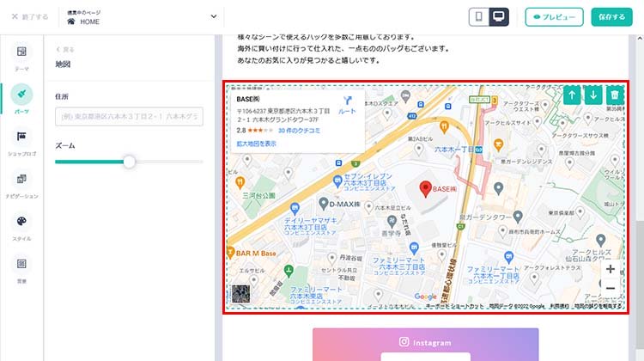Image resolution: width=644 pixels, height=361 pixels.
Task: Click 終了する to exit the editor
Action: pyautogui.click(x=30, y=17)
